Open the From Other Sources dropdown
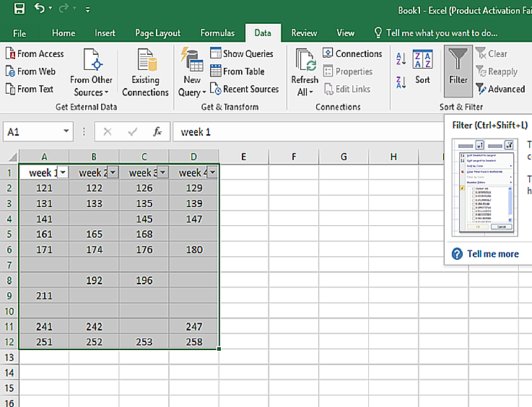The image size is (532, 407). 91,72
